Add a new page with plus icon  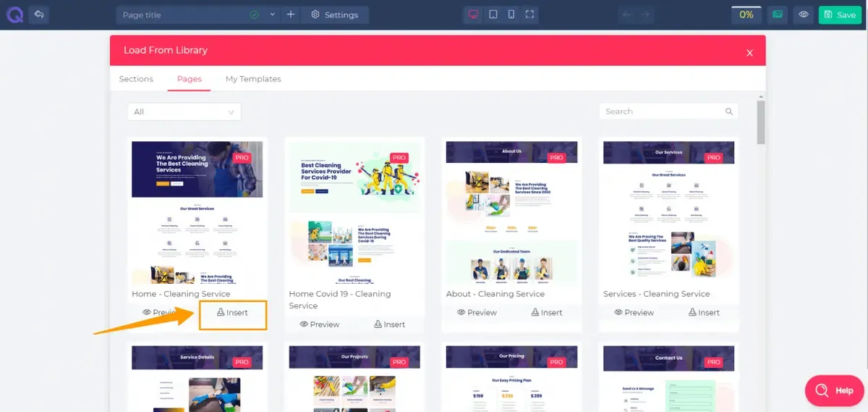tap(290, 14)
